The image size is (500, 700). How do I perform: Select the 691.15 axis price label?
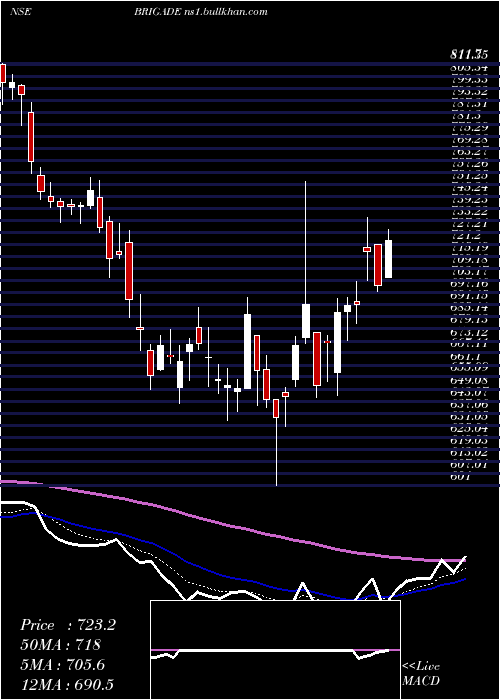coord(468,296)
